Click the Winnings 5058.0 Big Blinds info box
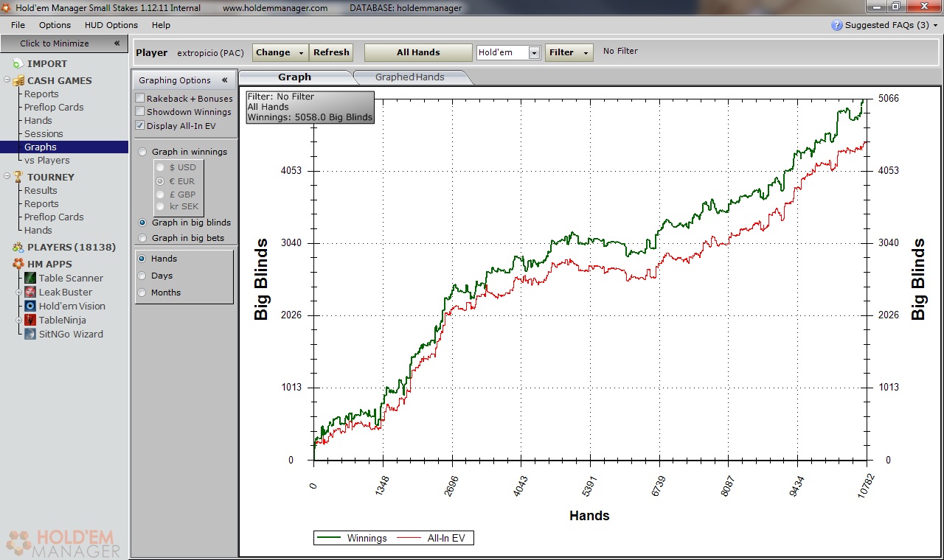This screenshot has width=944, height=560. 310,107
